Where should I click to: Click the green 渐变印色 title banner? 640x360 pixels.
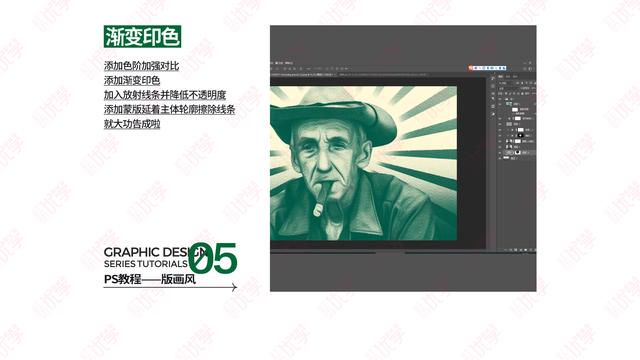coord(142,37)
